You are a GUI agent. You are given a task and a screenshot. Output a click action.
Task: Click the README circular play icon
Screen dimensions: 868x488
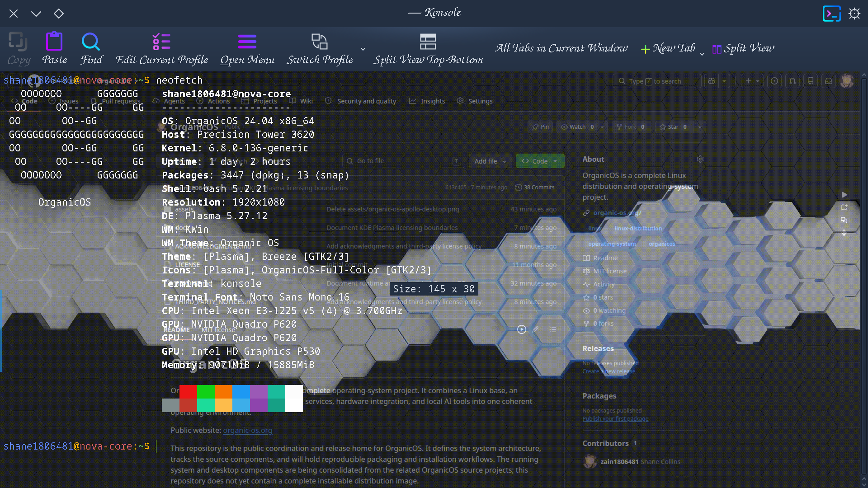522,329
